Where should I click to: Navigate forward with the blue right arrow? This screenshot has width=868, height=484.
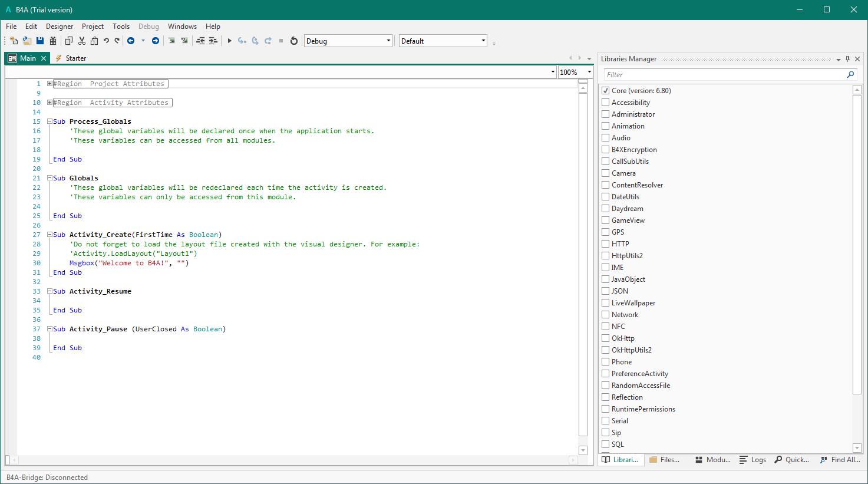click(x=156, y=41)
